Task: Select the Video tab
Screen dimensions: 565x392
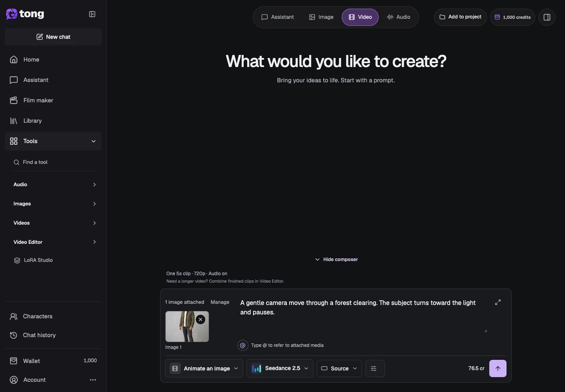Action: click(360, 17)
